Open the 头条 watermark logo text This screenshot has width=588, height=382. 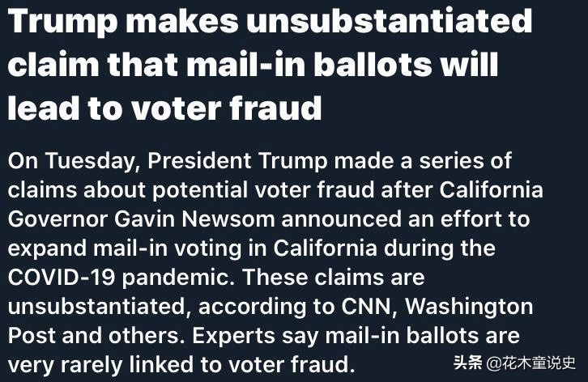tap(467, 363)
